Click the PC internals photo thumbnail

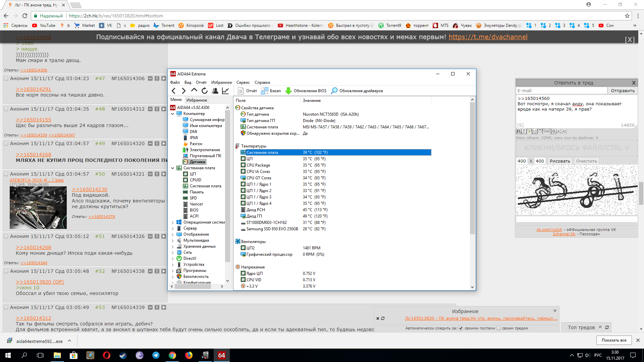coord(38,207)
